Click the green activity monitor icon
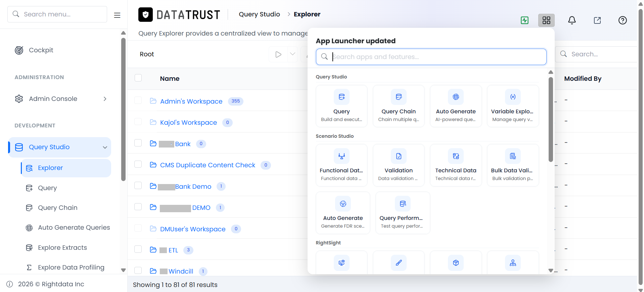Image resolution: width=644 pixels, height=292 pixels. (524, 20)
